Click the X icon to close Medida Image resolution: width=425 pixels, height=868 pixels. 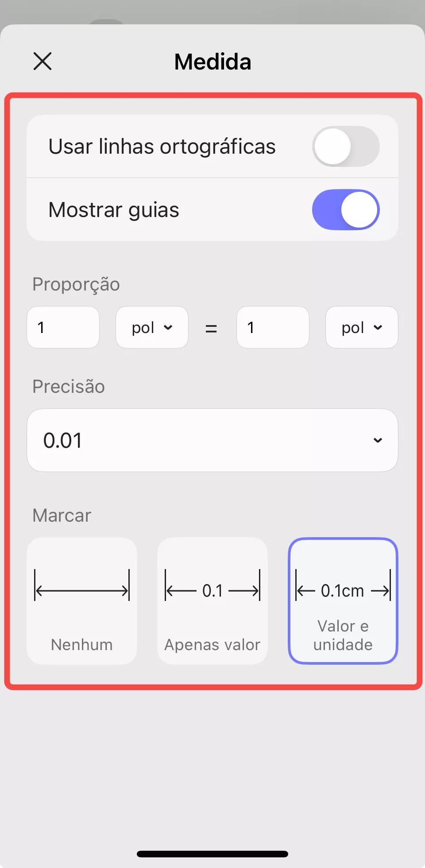pyautogui.click(x=42, y=61)
